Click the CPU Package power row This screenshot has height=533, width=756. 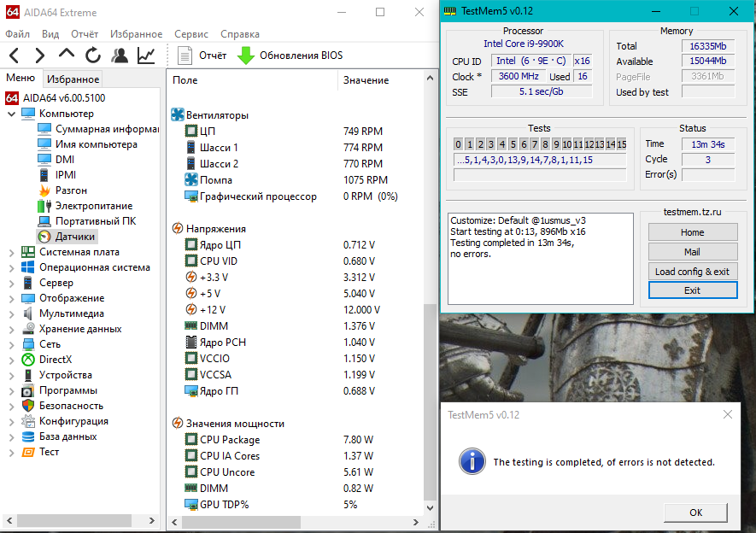pyautogui.click(x=296, y=440)
